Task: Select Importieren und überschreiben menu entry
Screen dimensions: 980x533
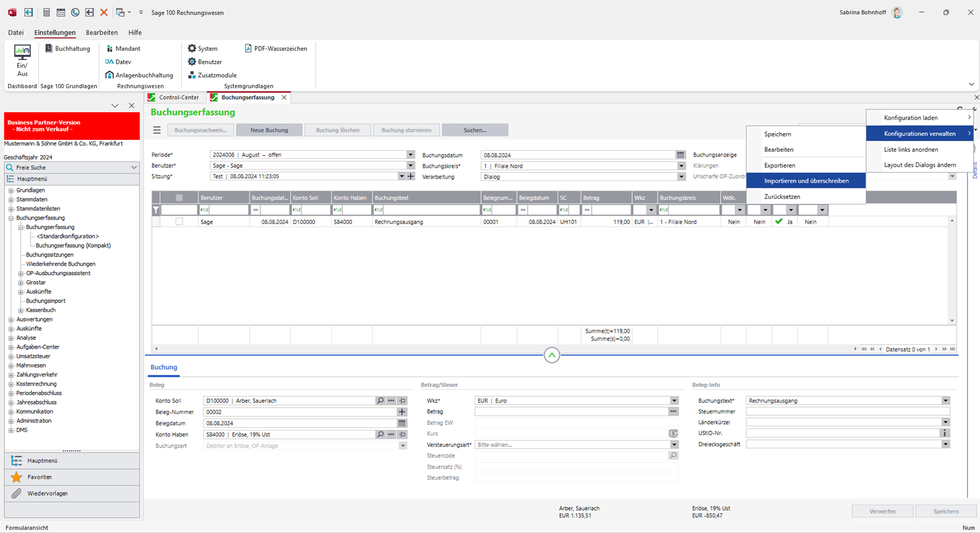Action: (806, 181)
